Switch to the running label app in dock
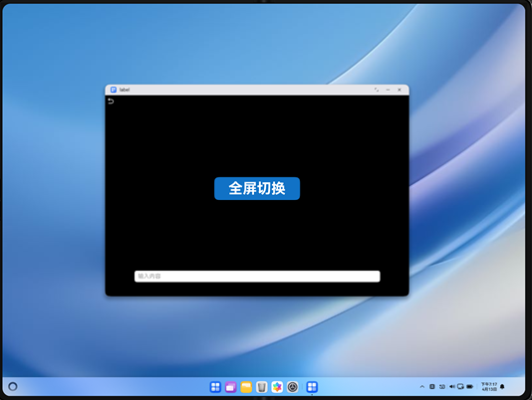The width and height of the screenshot is (532, 400). 312,387
